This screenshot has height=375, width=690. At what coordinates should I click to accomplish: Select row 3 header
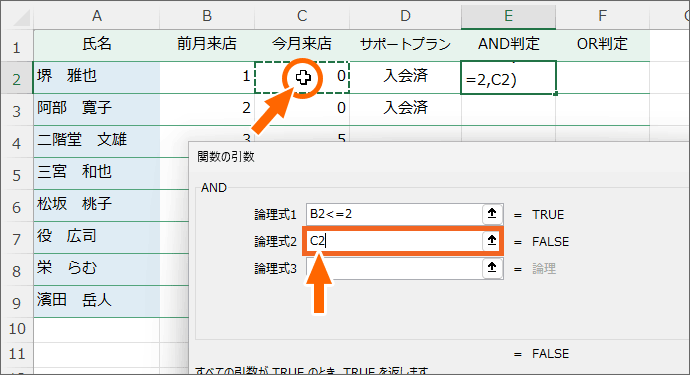(17, 110)
